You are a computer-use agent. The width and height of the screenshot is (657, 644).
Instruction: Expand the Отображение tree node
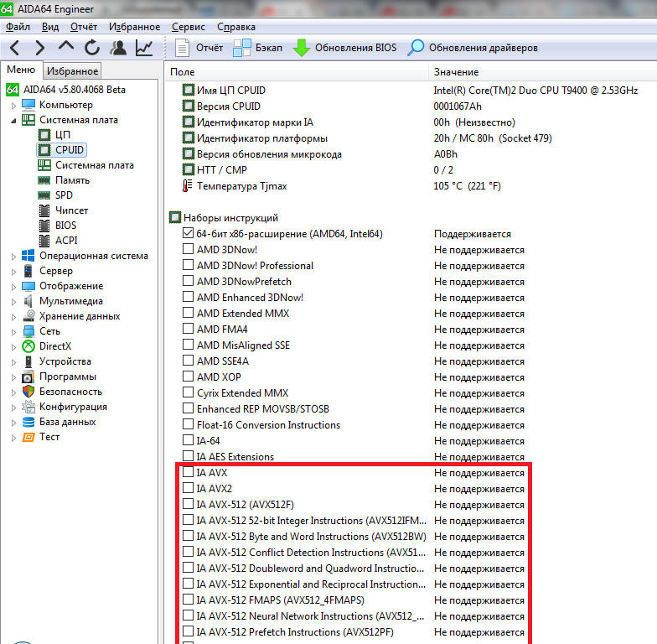tap(13, 287)
